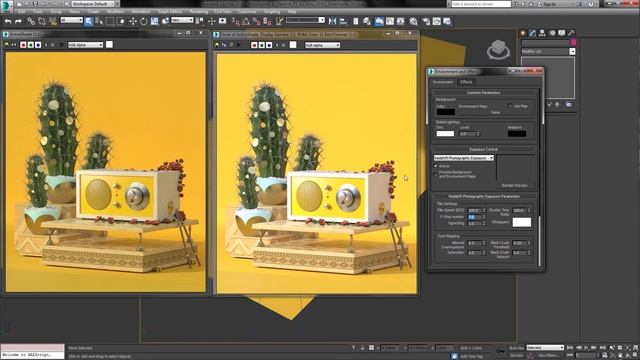Open the Graph Editors menu

(170, 12)
